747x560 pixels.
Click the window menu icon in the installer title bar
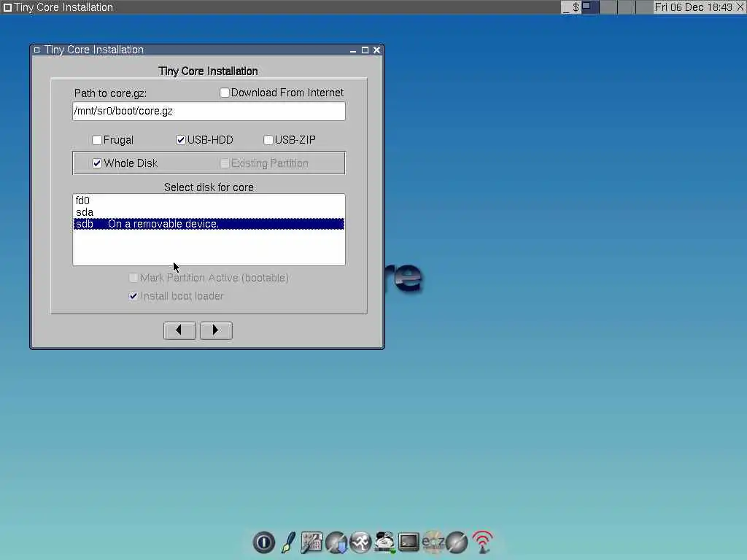point(36,50)
